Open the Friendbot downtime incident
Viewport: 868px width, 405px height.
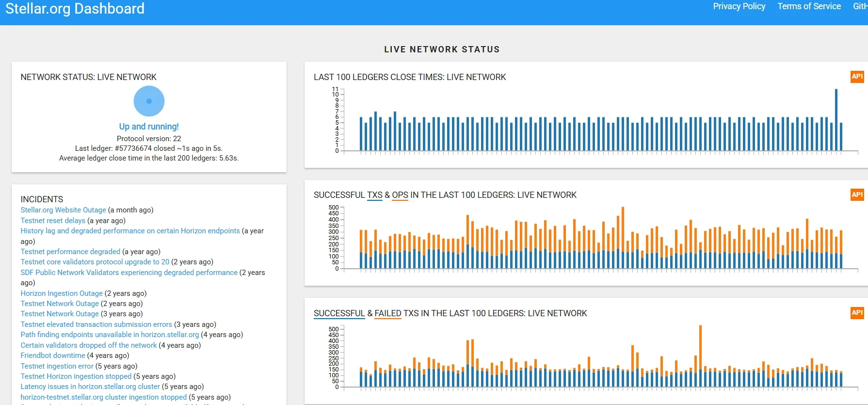tap(53, 356)
